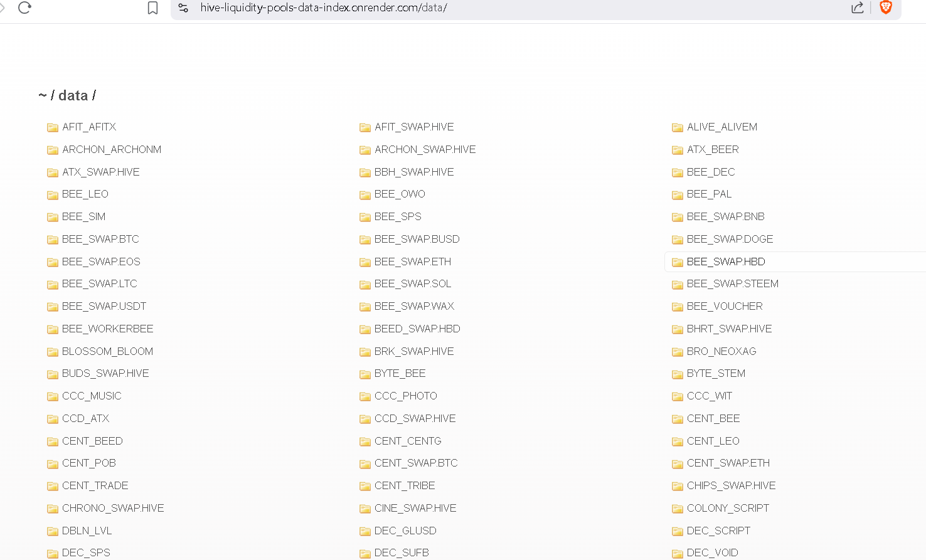Navigate into BEE_WORKERBEE folder
The height and width of the screenshot is (560, 926).
107,329
